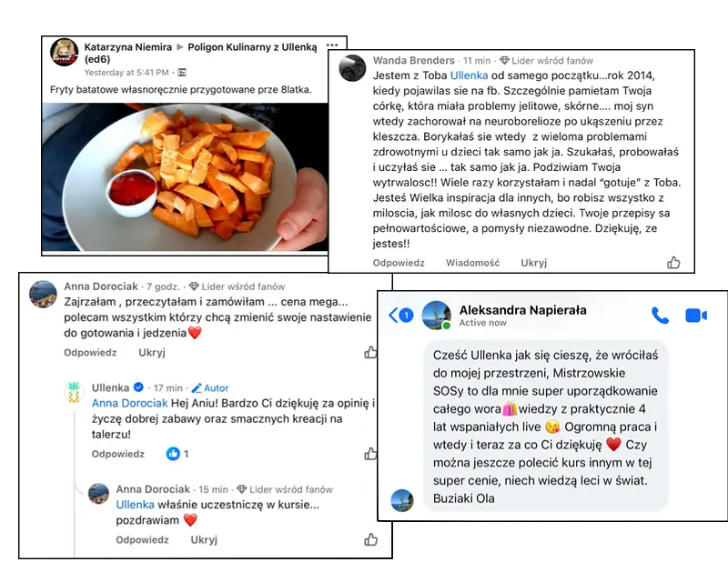Open Katarzyna Niemira's profile picture
Viewport: 728px width, 582px height.
tap(64, 53)
